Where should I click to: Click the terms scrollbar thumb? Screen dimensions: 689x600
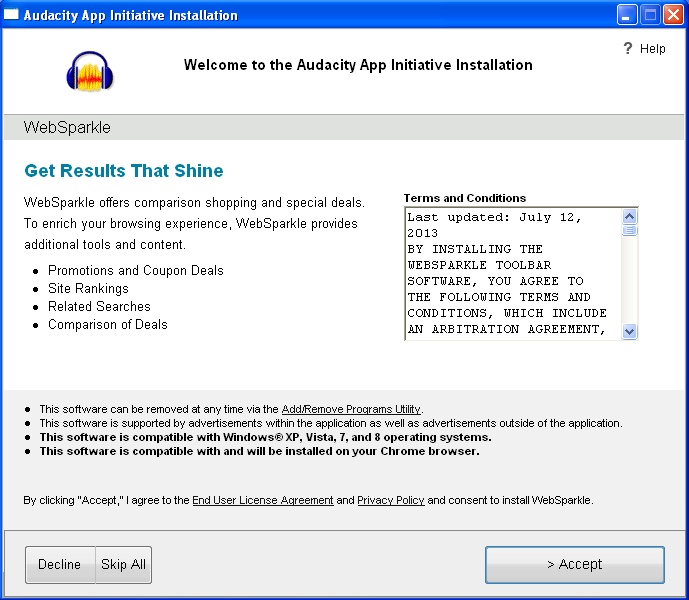[630, 230]
